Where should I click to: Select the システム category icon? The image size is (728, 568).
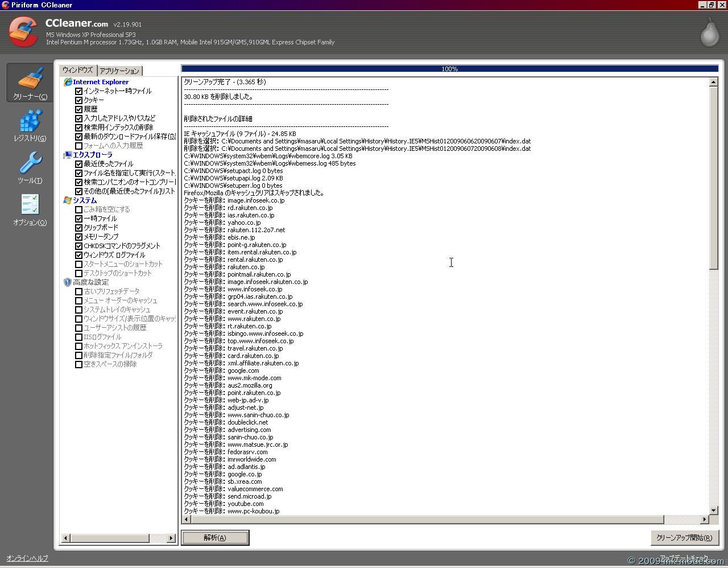(68, 200)
